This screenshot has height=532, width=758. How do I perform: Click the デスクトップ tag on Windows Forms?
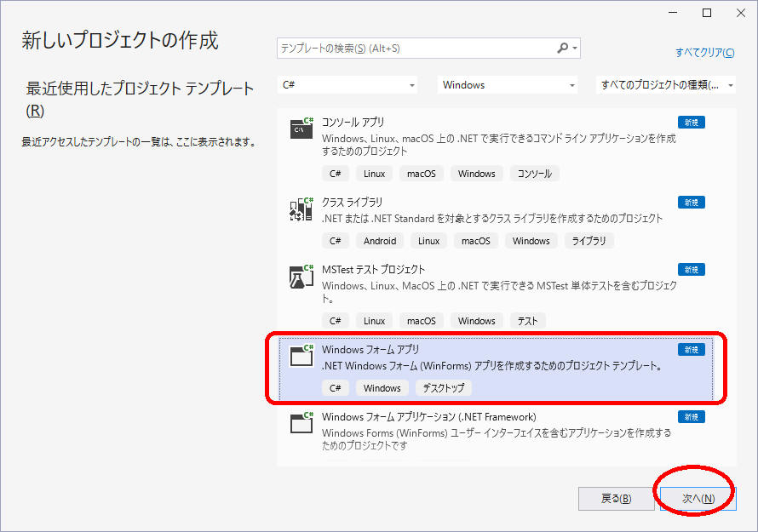(x=443, y=388)
